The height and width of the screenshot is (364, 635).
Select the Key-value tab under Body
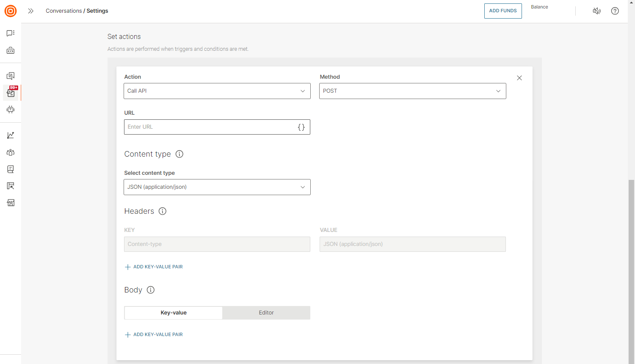[173, 312]
